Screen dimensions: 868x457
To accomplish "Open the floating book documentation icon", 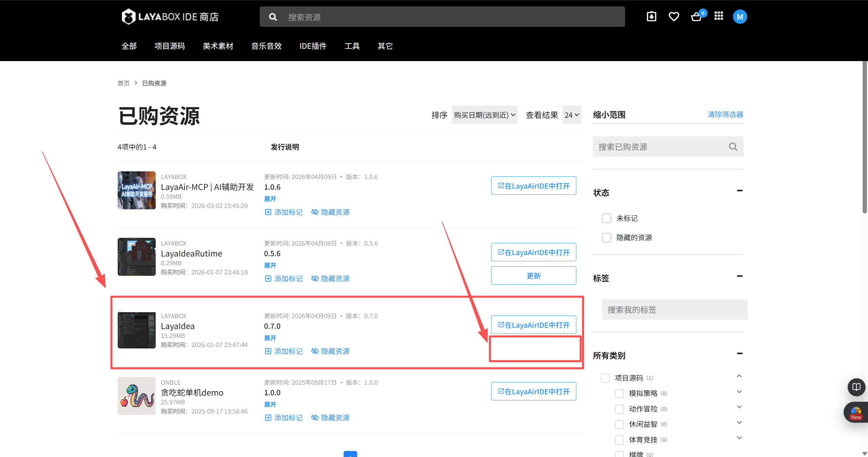I will 856,387.
